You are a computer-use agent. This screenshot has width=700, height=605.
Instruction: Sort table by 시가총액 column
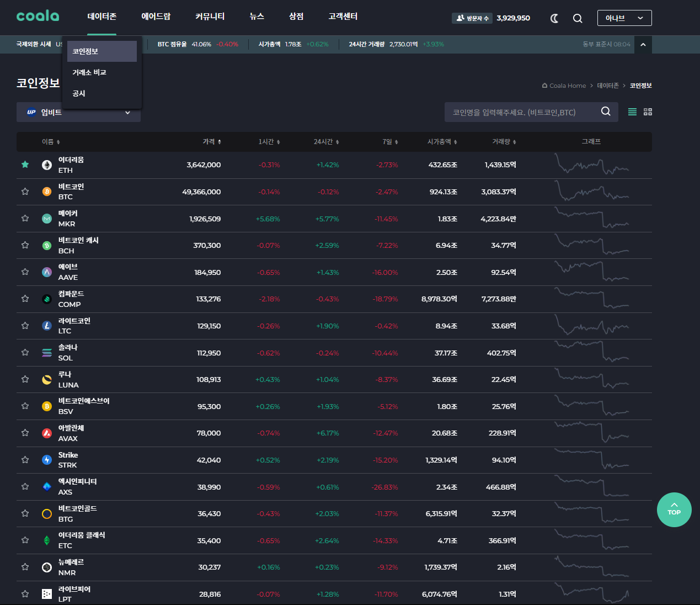[442, 142]
